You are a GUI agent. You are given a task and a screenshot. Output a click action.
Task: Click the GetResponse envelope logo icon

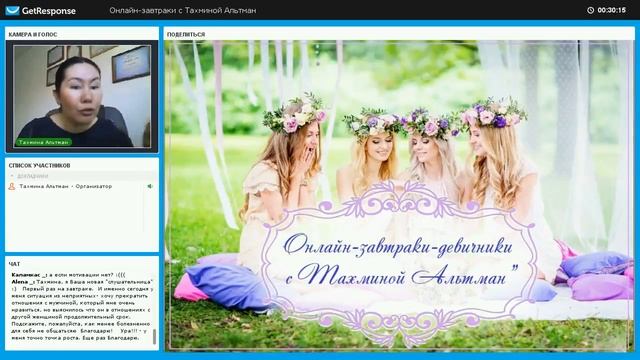pos(12,11)
